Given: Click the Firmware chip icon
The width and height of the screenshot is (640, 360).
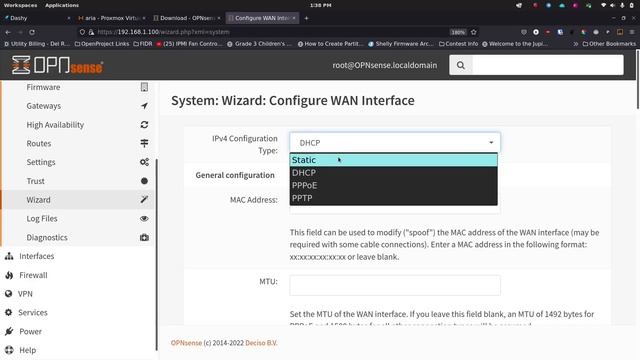Looking at the screenshot, I should click(x=144, y=87).
